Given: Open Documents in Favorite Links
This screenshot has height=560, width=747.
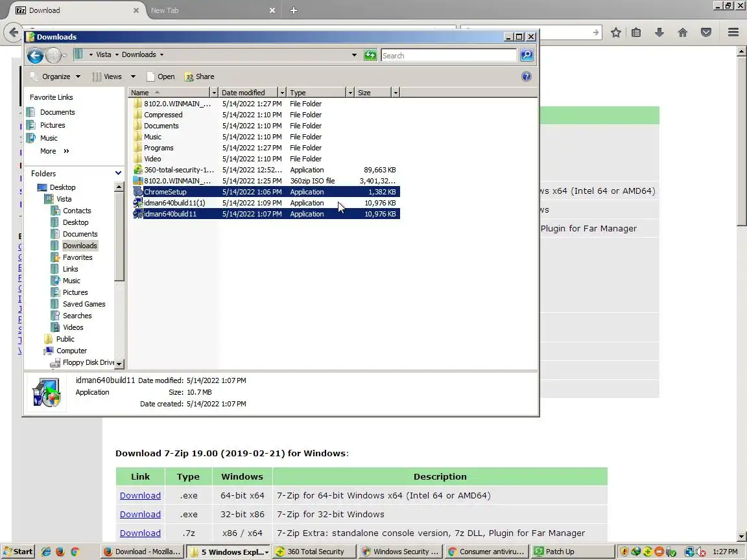Looking at the screenshot, I should 57,112.
